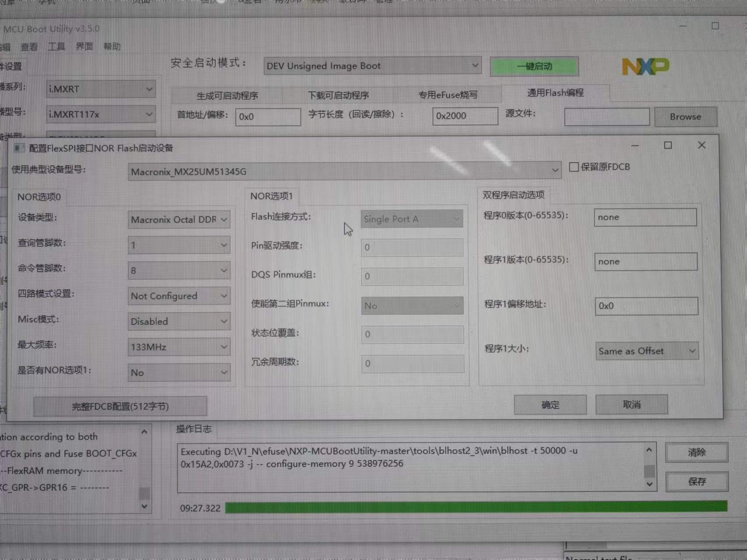The image size is (747, 560).
Task: Open the 程序1大小 dropdown showing Same as Offset
Action: click(x=692, y=351)
